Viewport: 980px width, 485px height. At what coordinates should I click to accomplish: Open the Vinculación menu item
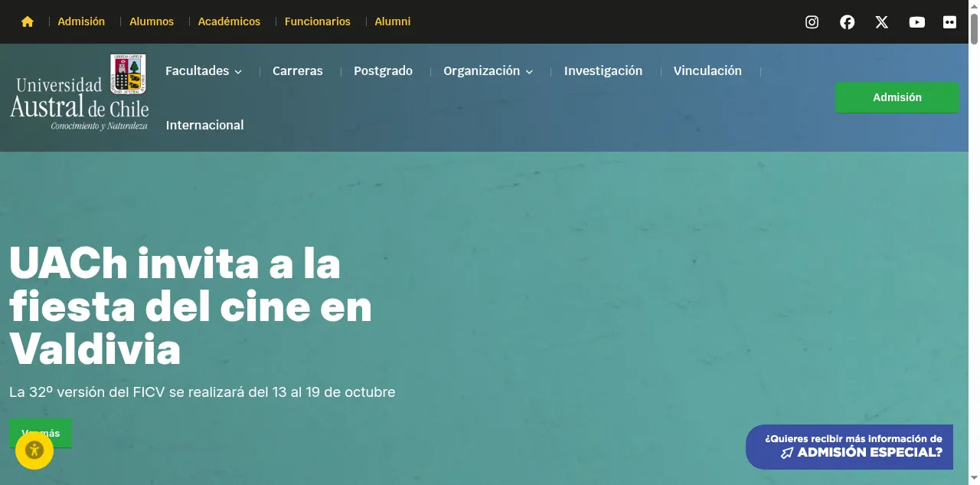point(707,70)
